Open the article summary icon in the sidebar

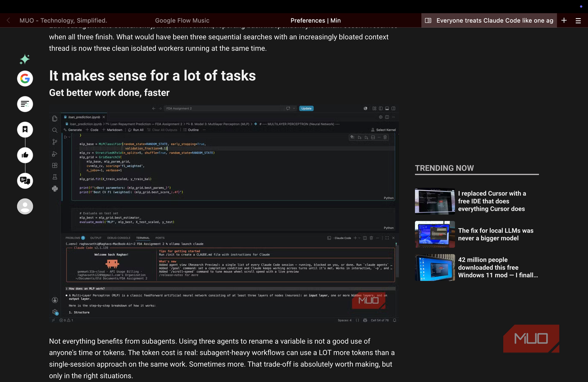click(x=25, y=104)
